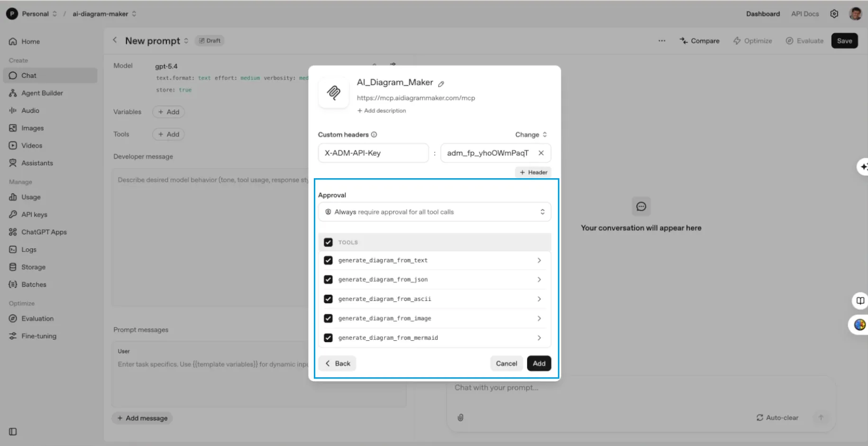Open the Assistants panel

pos(37,163)
